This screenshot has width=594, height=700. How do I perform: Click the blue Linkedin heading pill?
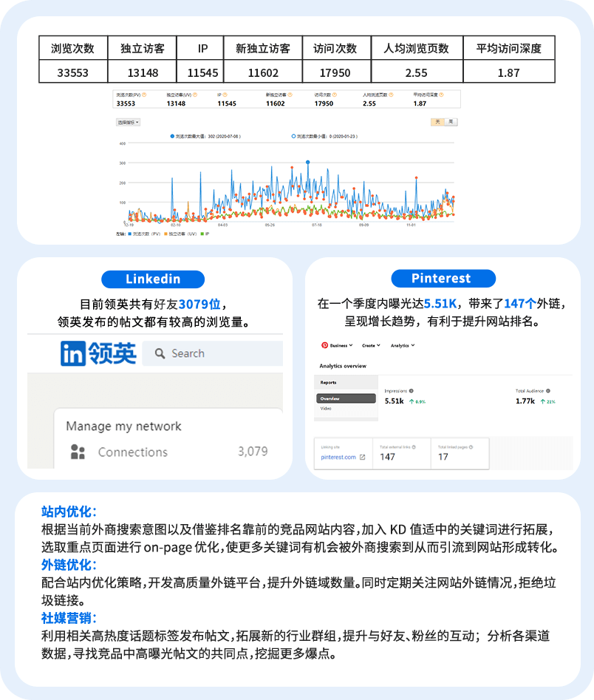(x=153, y=279)
